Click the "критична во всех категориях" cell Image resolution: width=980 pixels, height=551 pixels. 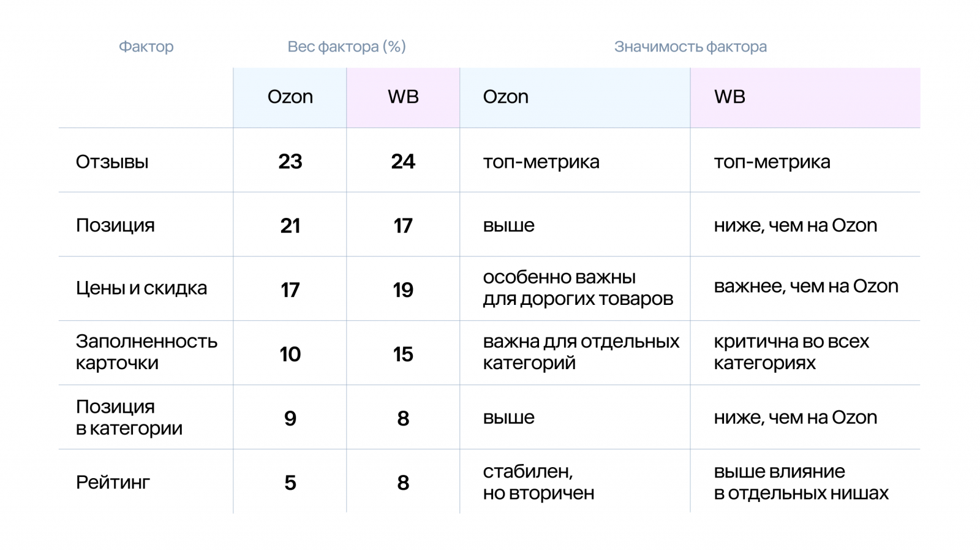pos(791,352)
